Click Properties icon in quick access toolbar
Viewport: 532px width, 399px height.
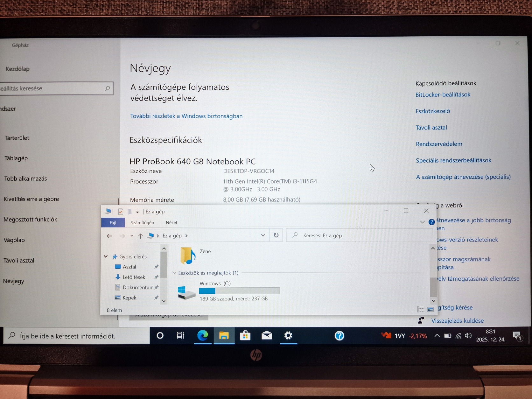point(120,212)
